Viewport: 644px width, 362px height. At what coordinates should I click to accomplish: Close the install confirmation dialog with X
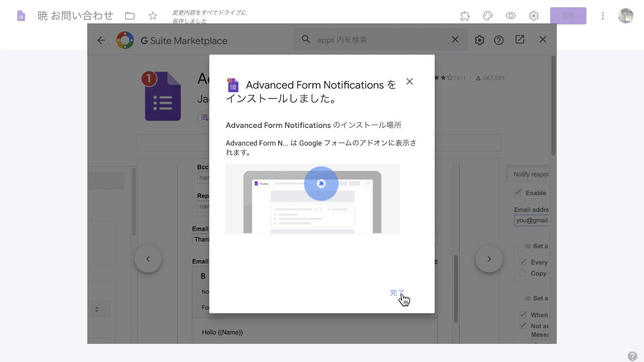[410, 82]
